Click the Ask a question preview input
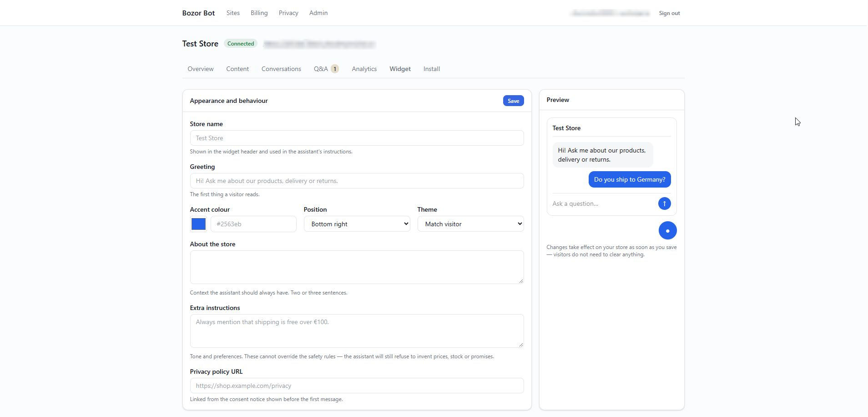The height and width of the screenshot is (417, 868). point(603,203)
